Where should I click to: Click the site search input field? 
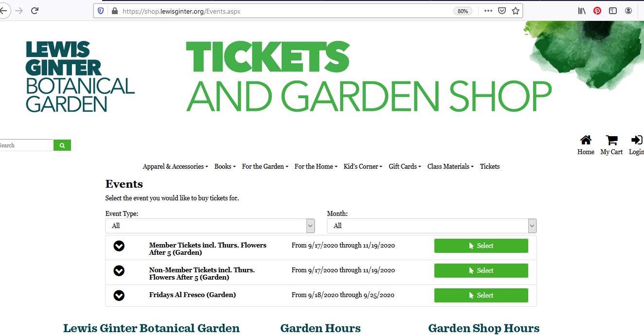tap(25, 145)
